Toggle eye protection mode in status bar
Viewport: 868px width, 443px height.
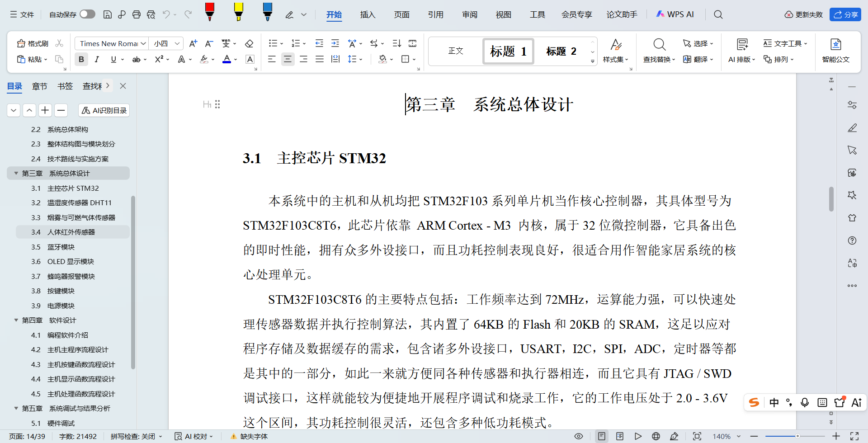coord(578,436)
